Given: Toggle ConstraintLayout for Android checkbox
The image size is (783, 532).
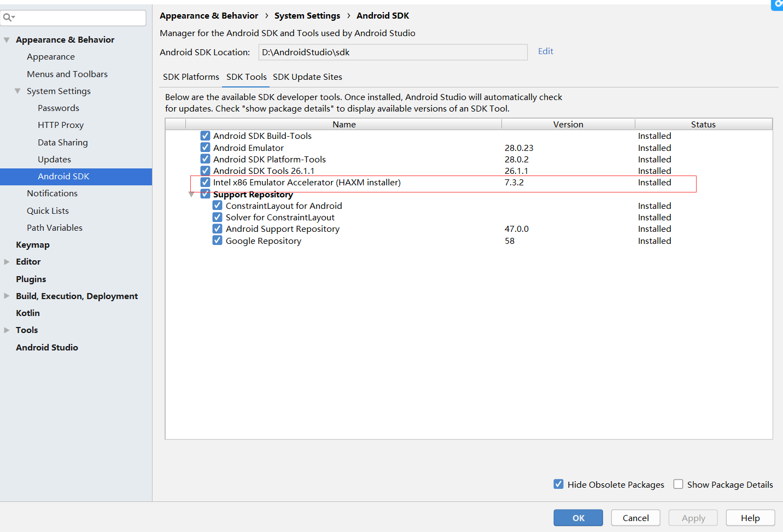Looking at the screenshot, I should [218, 206].
